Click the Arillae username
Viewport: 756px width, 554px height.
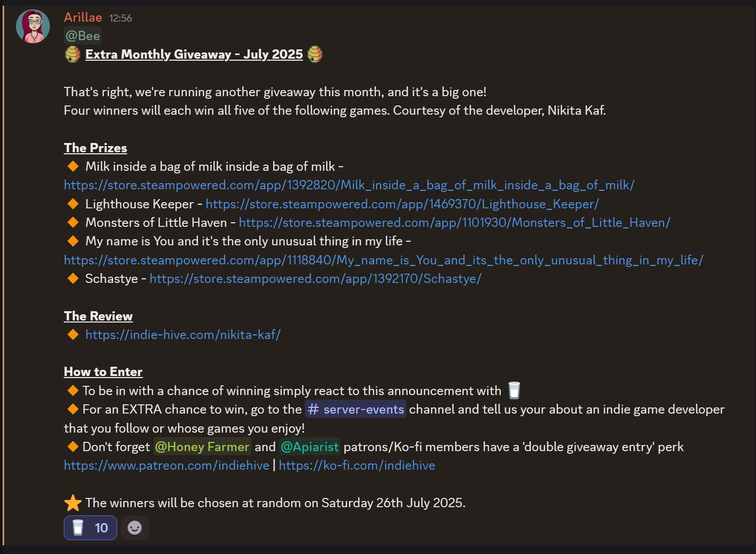(x=83, y=17)
